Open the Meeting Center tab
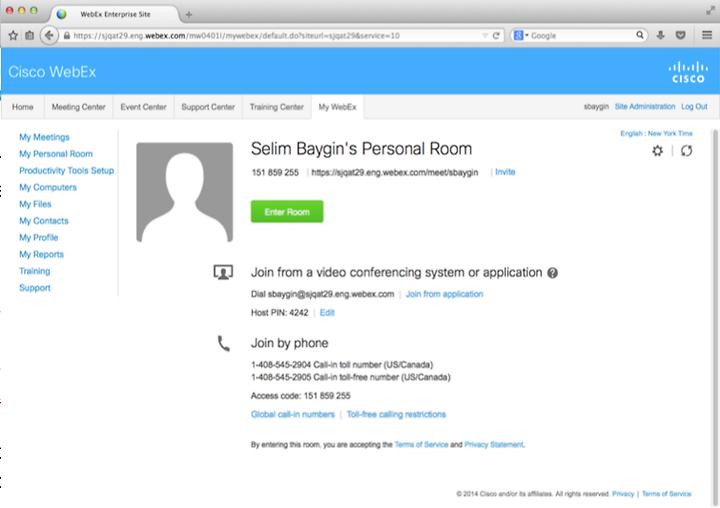The height and width of the screenshot is (508, 720). (79, 107)
